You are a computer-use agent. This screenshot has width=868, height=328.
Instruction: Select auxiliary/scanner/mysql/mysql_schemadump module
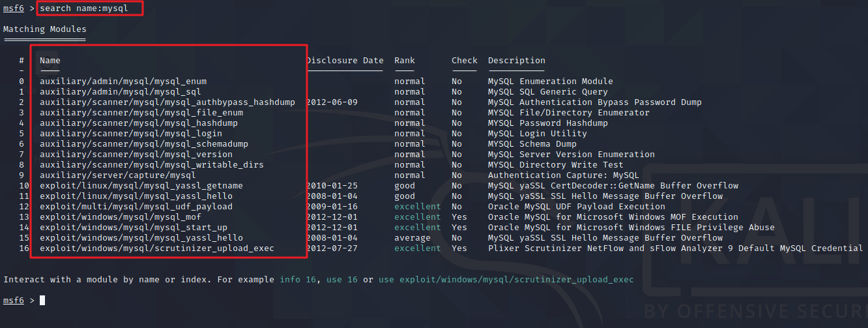(x=144, y=144)
